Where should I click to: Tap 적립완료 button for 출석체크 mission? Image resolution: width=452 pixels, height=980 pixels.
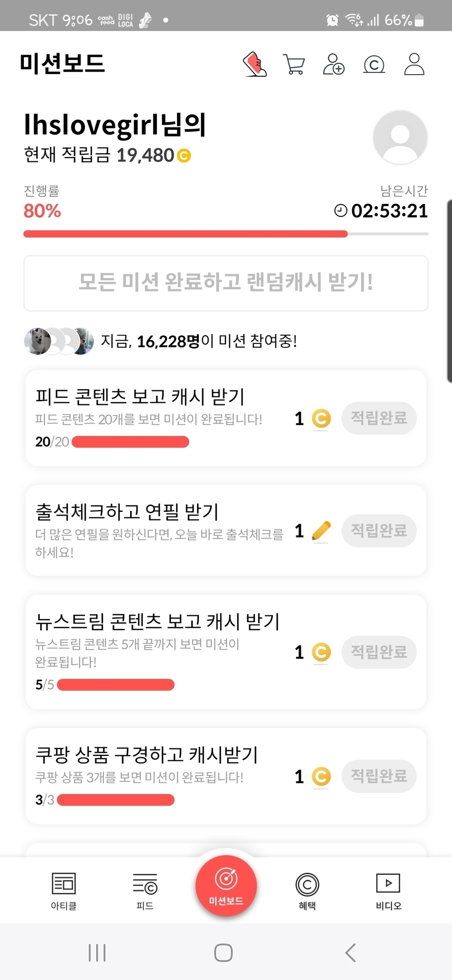pos(379,530)
